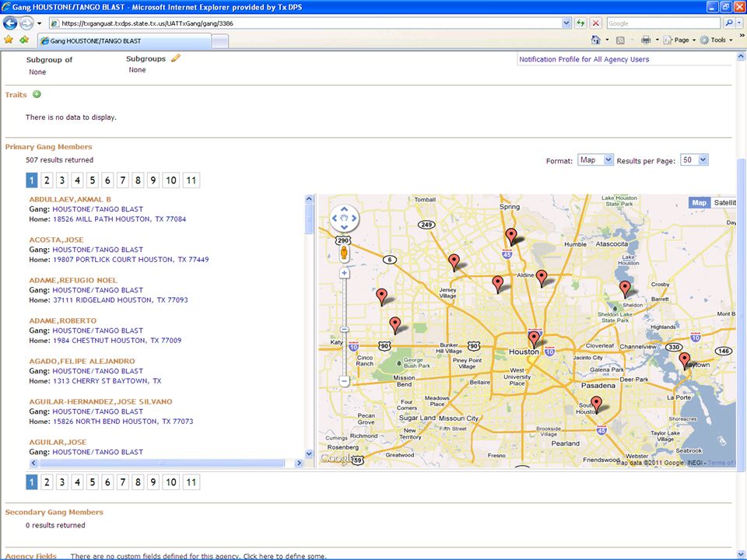Open the Print options dropdown arrow
This screenshot has height=560, width=747.
pyautogui.click(x=657, y=40)
